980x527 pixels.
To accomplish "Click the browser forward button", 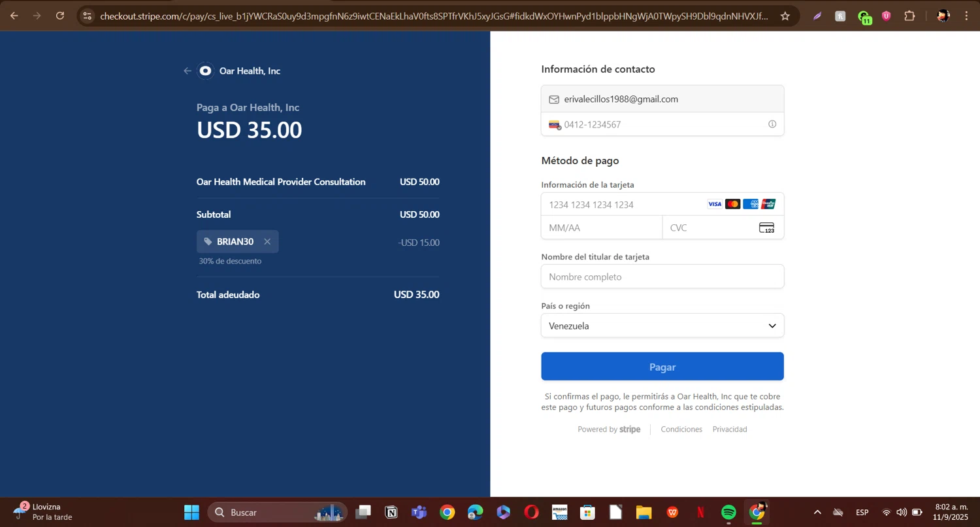I will [x=37, y=16].
